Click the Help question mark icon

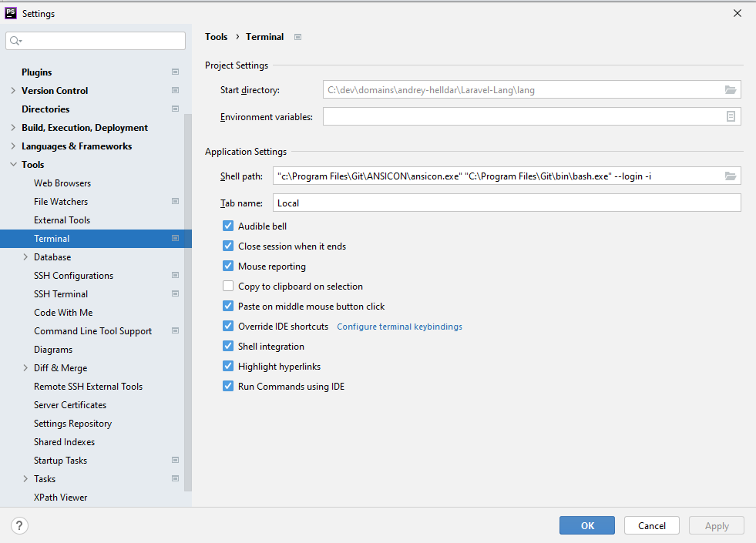tap(18, 525)
